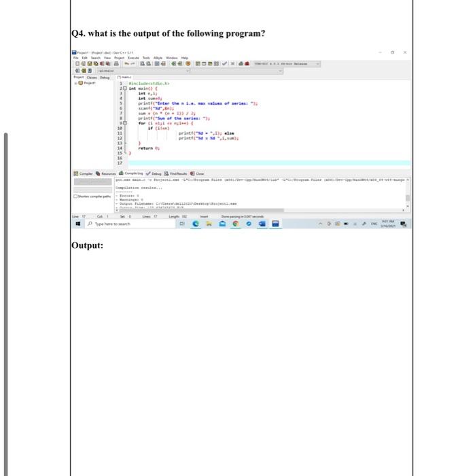This screenshot has width=475, height=476.
Task: Click the Save toolbar icon
Action: pyautogui.click(x=90, y=64)
